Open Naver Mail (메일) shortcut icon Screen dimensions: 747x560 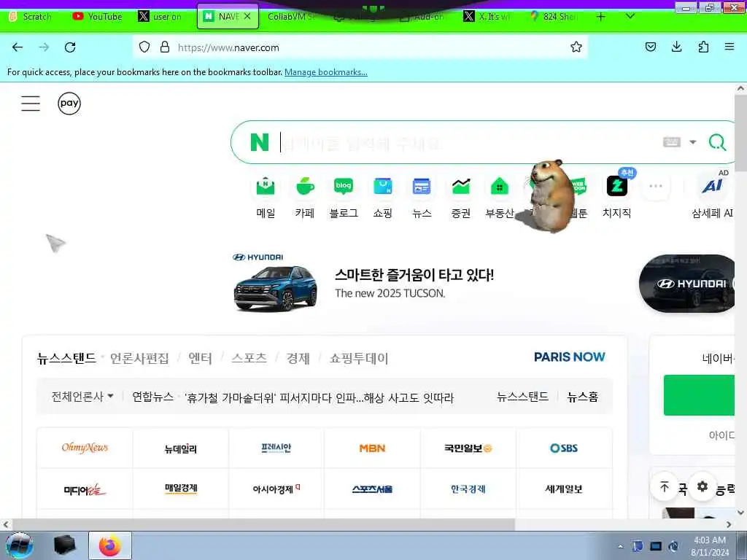(266, 187)
